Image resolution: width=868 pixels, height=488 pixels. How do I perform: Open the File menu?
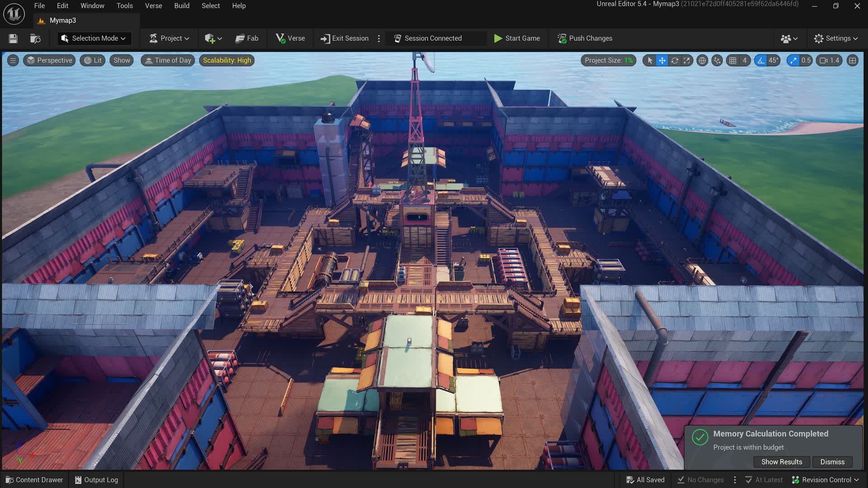coord(39,6)
